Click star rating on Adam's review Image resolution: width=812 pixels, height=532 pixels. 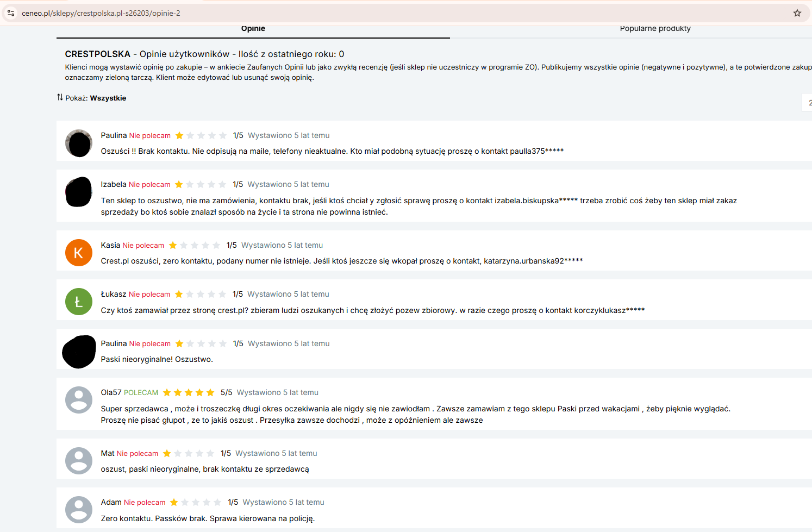pyautogui.click(x=196, y=503)
